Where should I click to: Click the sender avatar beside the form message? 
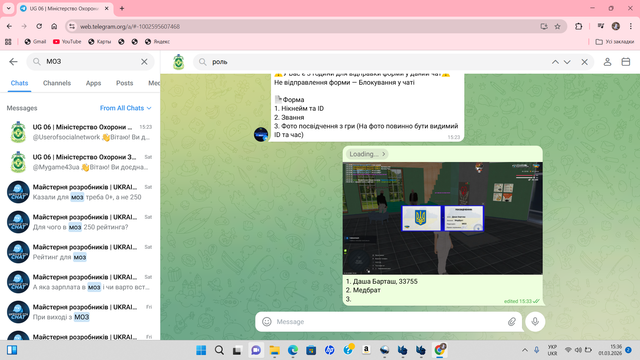click(261, 134)
